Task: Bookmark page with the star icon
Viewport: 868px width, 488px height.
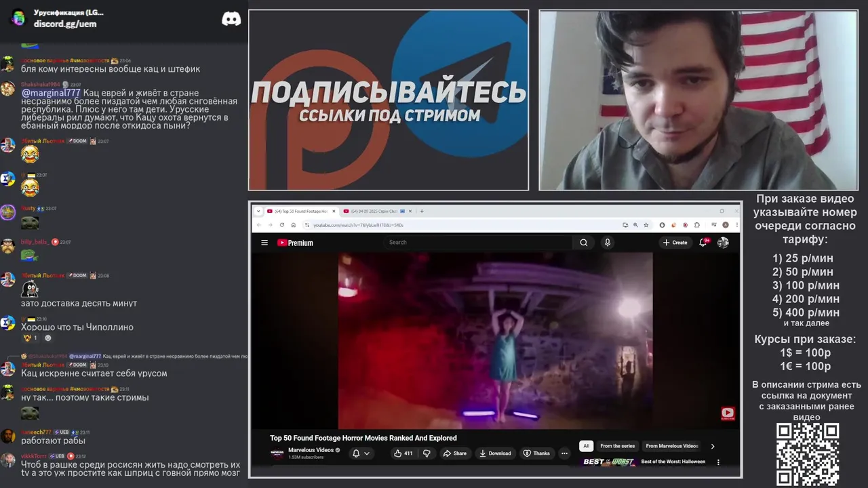Action: pyautogui.click(x=646, y=225)
